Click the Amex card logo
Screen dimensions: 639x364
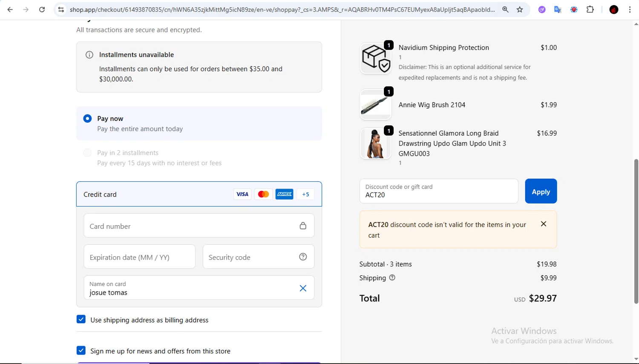(x=284, y=194)
